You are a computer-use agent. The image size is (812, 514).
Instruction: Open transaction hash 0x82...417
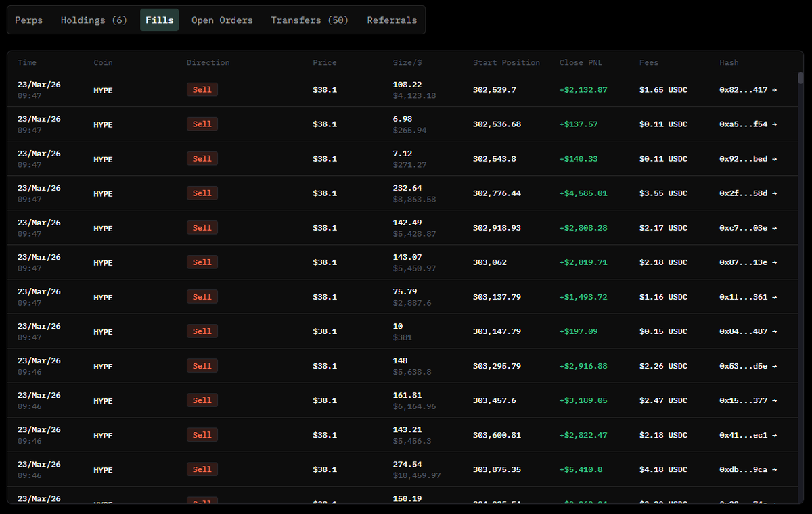(x=748, y=90)
